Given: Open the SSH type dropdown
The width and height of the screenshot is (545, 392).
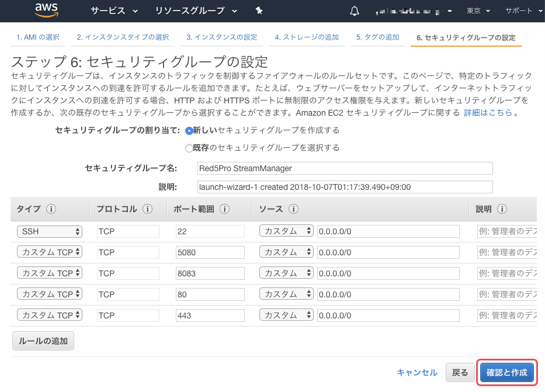Looking at the screenshot, I should [50, 231].
